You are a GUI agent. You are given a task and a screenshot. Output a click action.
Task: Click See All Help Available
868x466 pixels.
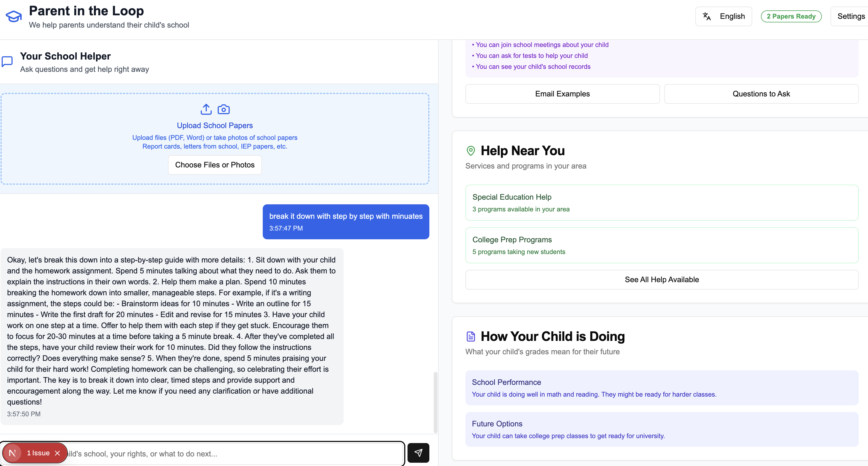click(x=662, y=279)
